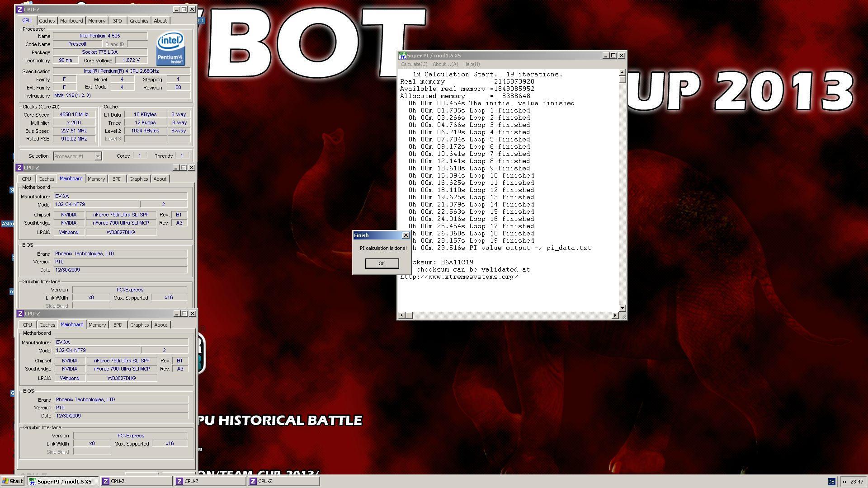The width and height of the screenshot is (868, 488).
Task: Click the Core Speed value '4550.10 MHz'
Action: (74, 115)
